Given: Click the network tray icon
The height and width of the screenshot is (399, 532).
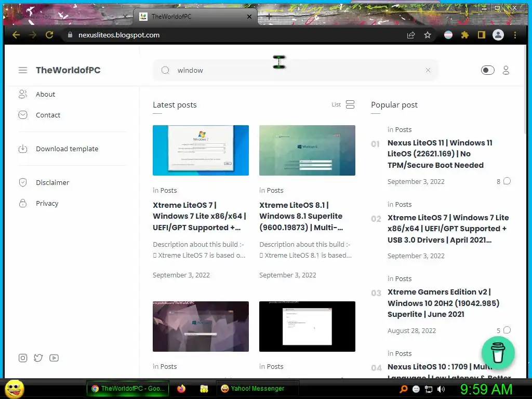Looking at the screenshot, I should click(x=429, y=389).
